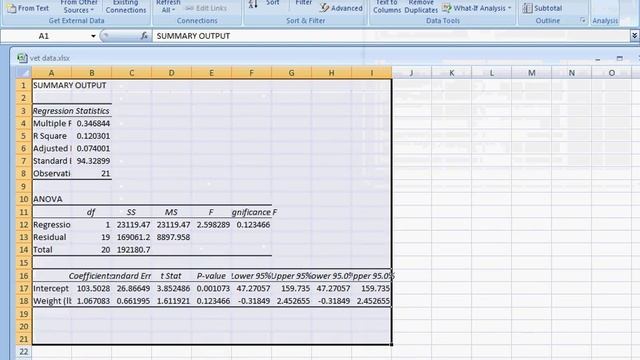The height and width of the screenshot is (360, 640).
Task: Open What-If Analysis dropdown
Action: [x=476, y=8]
